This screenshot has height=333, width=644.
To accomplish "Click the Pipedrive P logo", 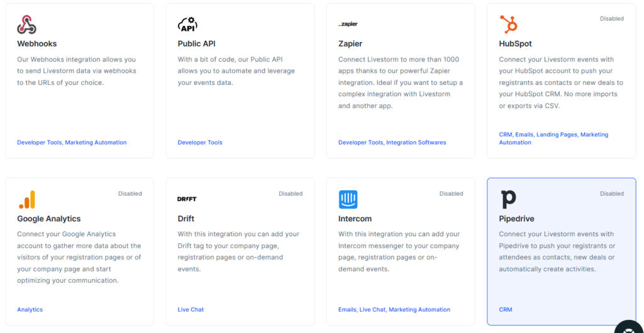I will pyautogui.click(x=508, y=199).
